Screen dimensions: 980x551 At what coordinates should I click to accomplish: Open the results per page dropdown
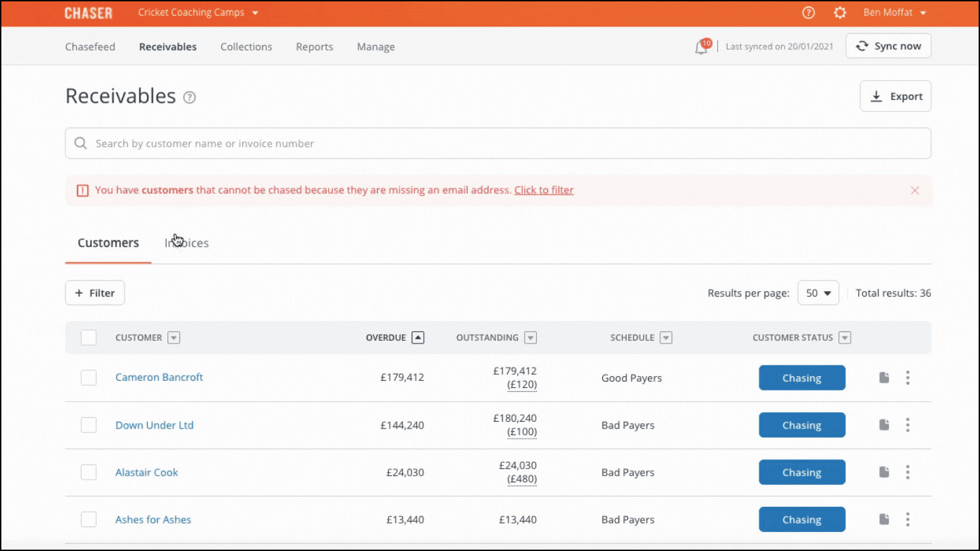818,293
